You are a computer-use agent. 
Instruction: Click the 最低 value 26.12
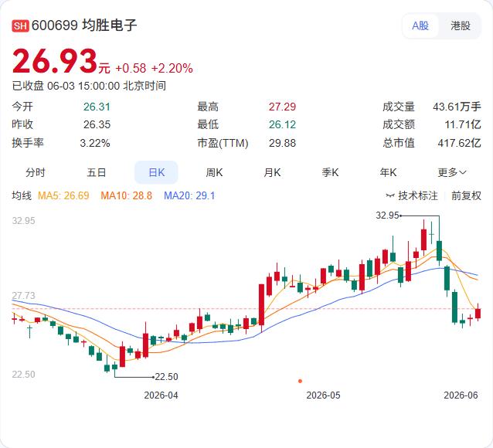click(x=282, y=124)
